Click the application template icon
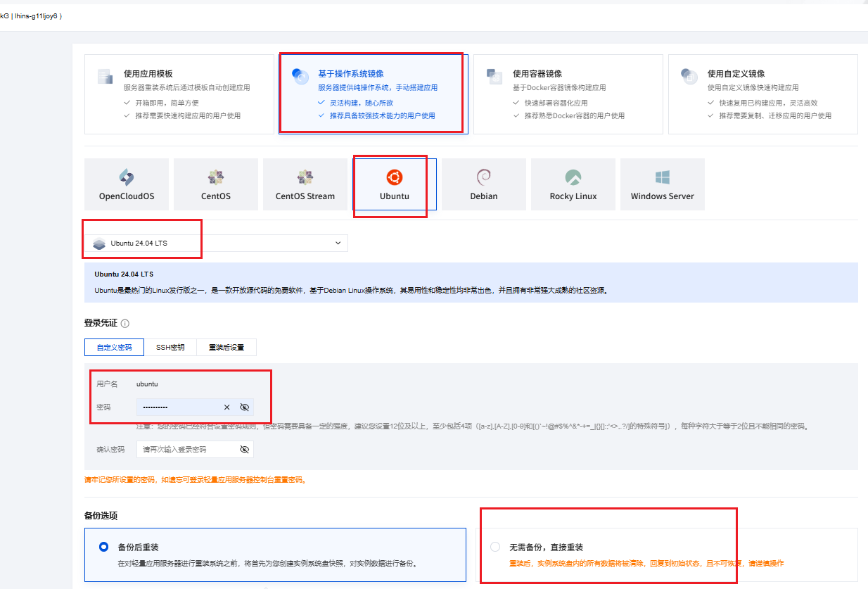 point(105,76)
